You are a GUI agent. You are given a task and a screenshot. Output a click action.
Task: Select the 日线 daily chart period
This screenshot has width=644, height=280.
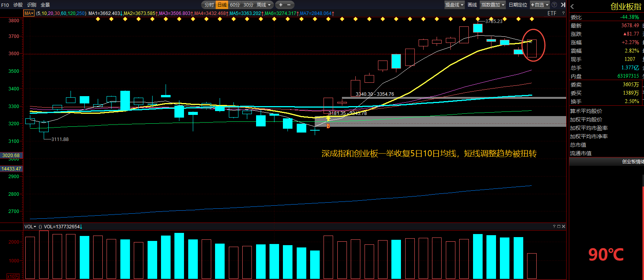[222, 5]
